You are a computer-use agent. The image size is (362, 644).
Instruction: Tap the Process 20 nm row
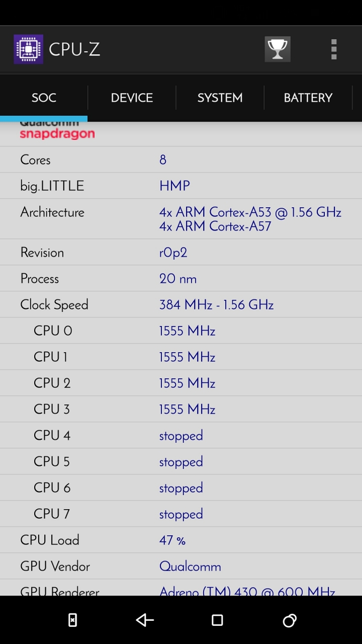pos(181,278)
